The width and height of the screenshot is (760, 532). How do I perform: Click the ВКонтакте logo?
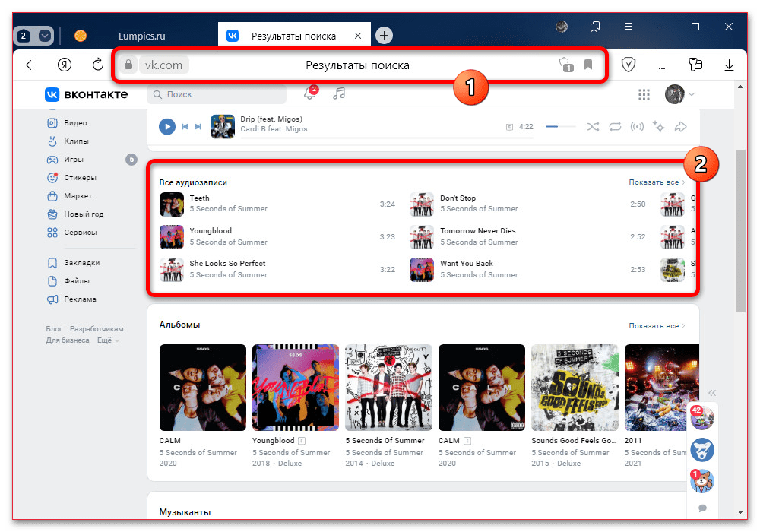pos(87,94)
